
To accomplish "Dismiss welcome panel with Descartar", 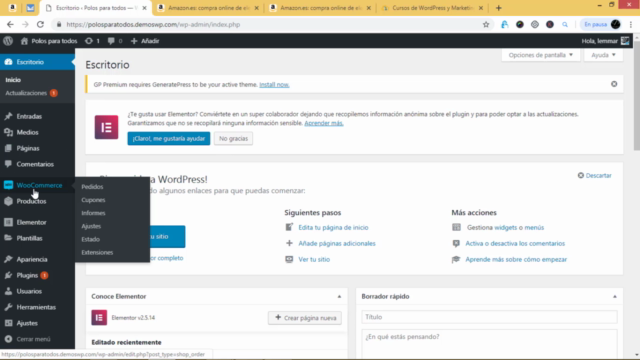I will tap(595, 176).
